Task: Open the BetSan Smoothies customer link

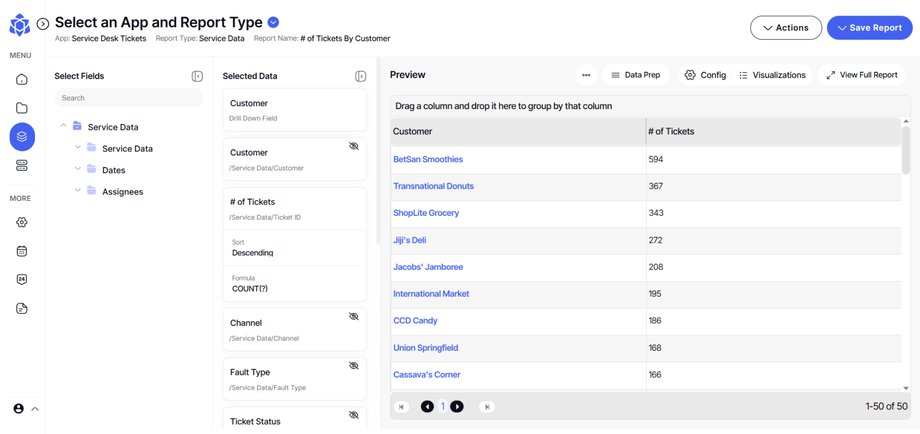Action: coord(428,159)
